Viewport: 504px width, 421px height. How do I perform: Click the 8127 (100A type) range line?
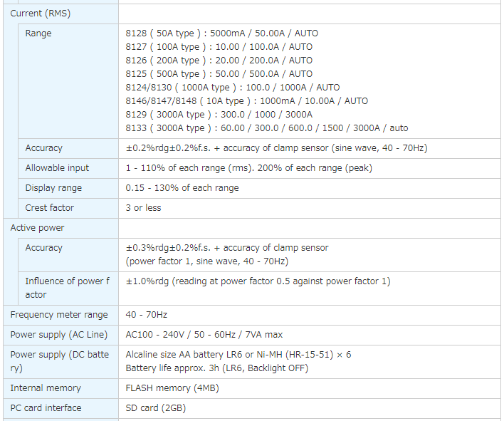click(219, 47)
